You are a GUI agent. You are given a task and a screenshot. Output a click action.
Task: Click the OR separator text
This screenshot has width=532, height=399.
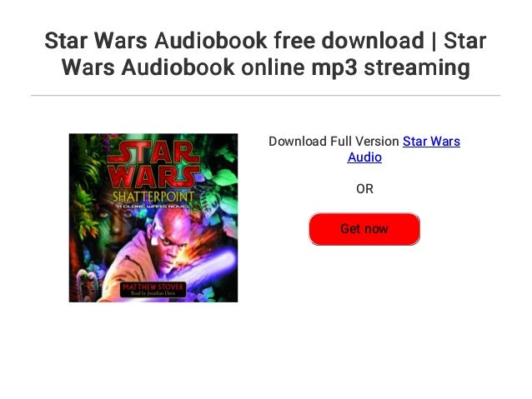pyautogui.click(x=364, y=189)
